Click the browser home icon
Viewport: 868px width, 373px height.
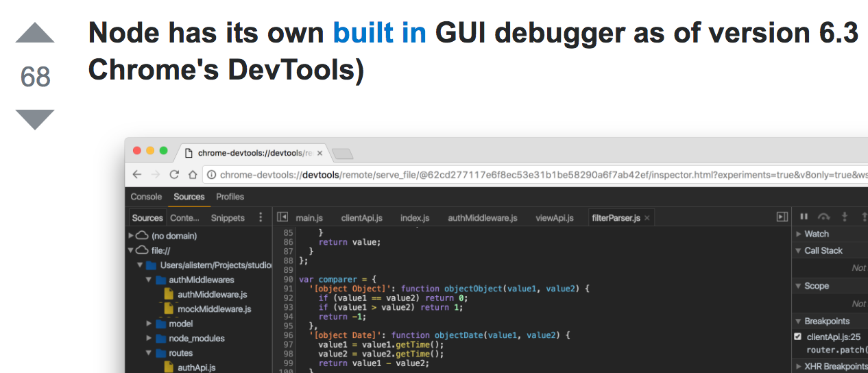193,175
